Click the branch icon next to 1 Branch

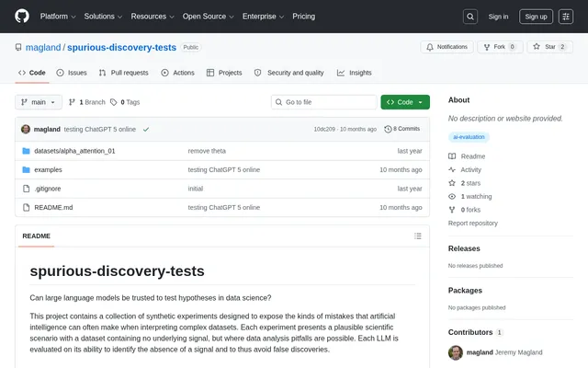(72, 102)
